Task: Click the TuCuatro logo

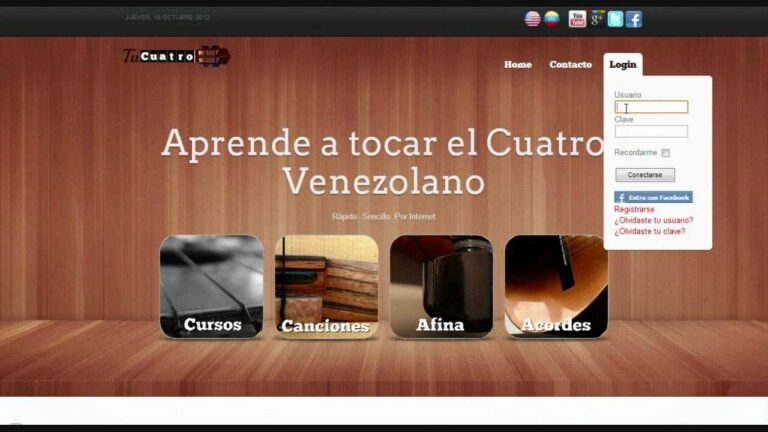Action: tap(176, 56)
